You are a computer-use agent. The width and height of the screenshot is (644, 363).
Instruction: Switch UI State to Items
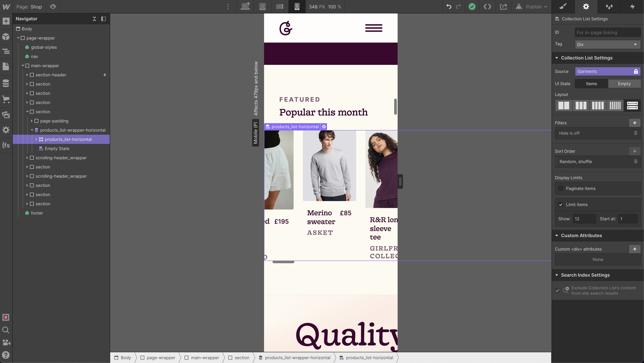click(591, 83)
